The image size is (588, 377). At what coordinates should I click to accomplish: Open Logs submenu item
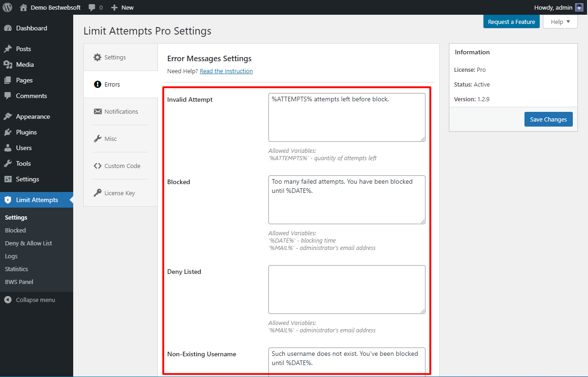pyautogui.click(x=11, y=256)
